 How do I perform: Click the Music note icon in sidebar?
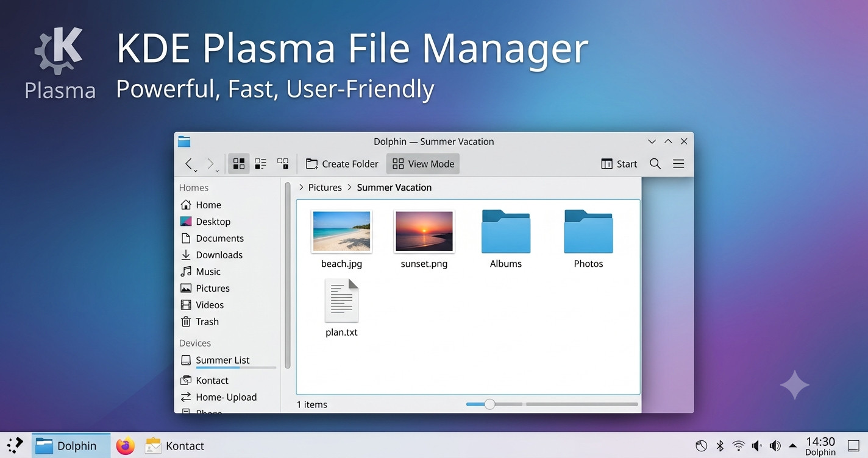coord(186,272)
